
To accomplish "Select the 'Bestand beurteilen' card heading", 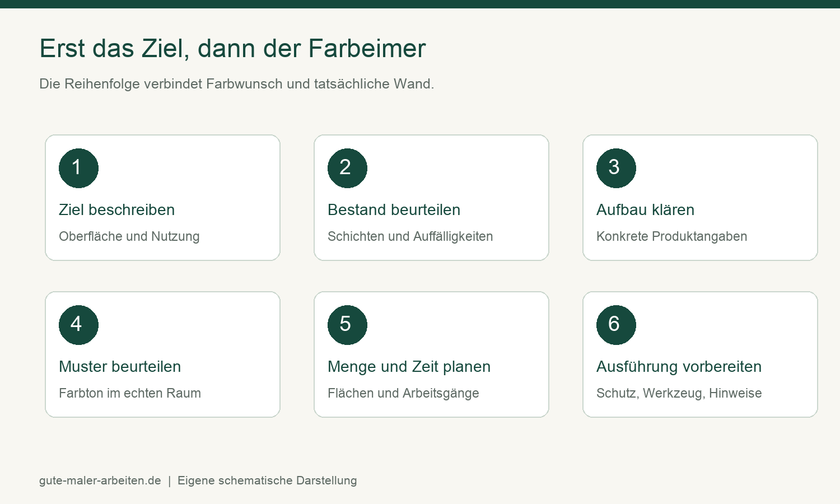I will click(394, 210).
